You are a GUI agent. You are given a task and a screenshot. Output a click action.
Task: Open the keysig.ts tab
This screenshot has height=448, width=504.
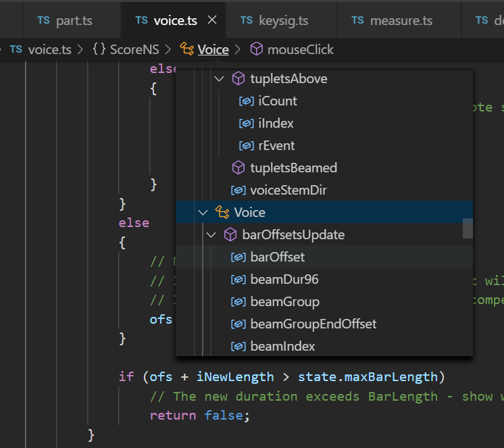[281, 20]
